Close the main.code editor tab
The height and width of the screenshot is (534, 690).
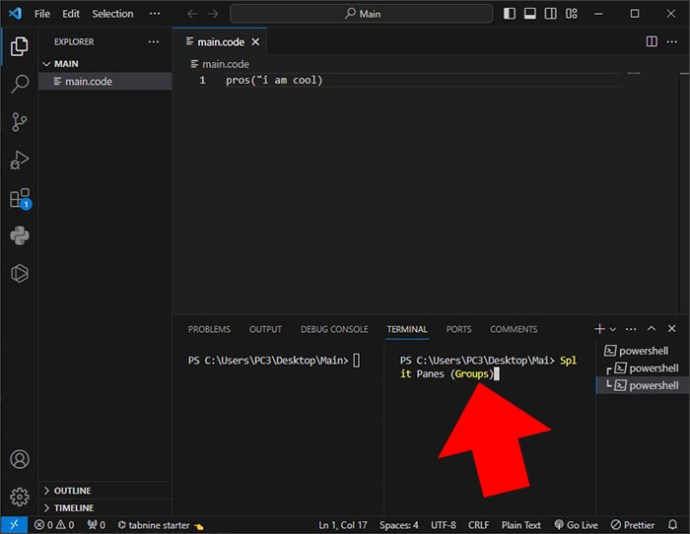(255, 42)
